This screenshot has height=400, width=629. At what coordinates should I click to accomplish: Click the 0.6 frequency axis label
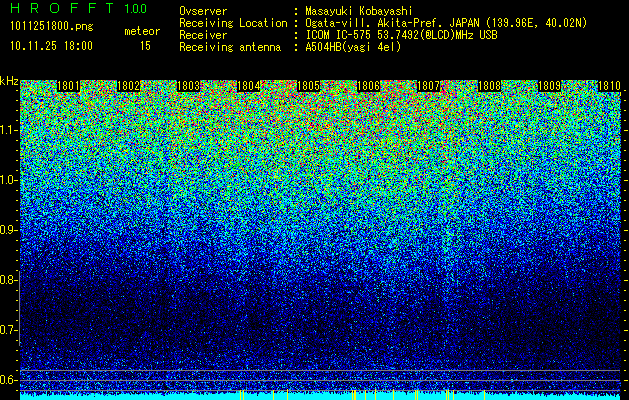pos(7,380)
